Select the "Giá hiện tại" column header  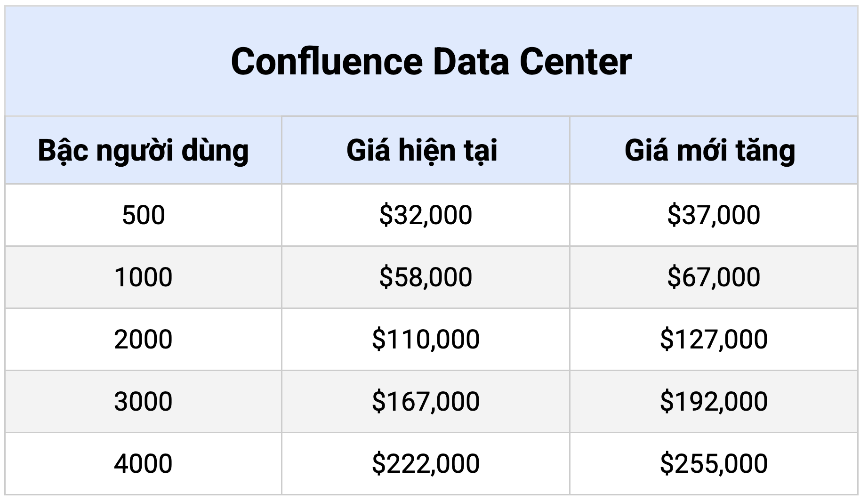pyautogui.click(x=422, y=151)
